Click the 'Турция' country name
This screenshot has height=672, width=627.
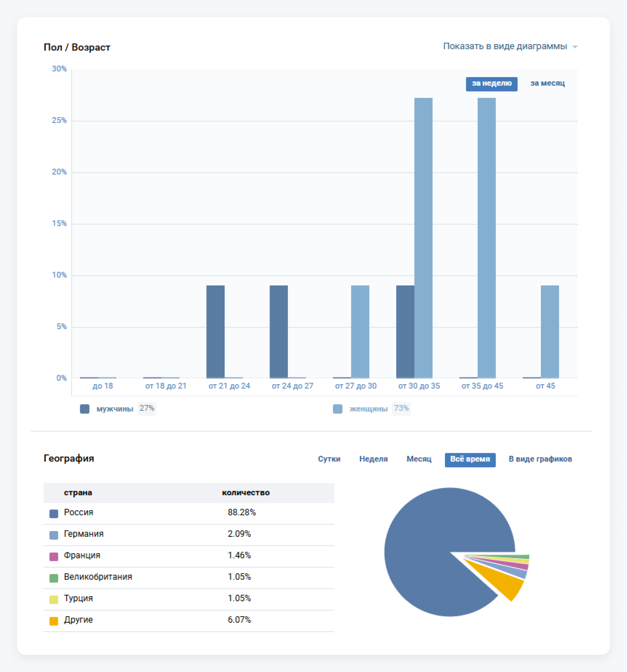coord(78,598)
